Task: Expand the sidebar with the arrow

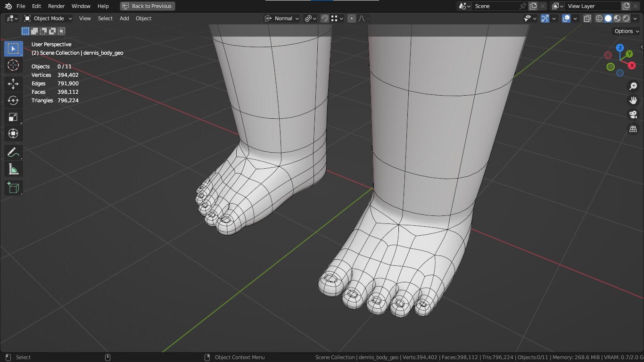Action: [641, 47]
